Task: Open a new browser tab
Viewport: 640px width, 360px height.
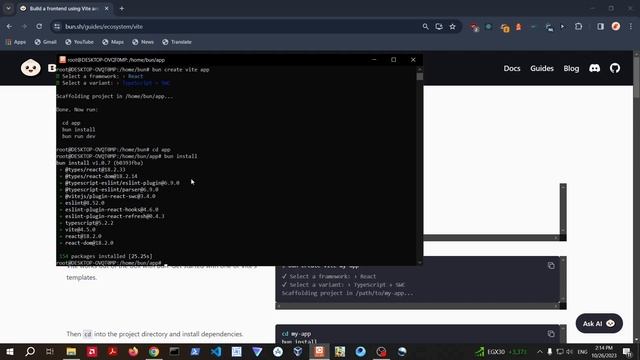Action: tap(122, 9)
